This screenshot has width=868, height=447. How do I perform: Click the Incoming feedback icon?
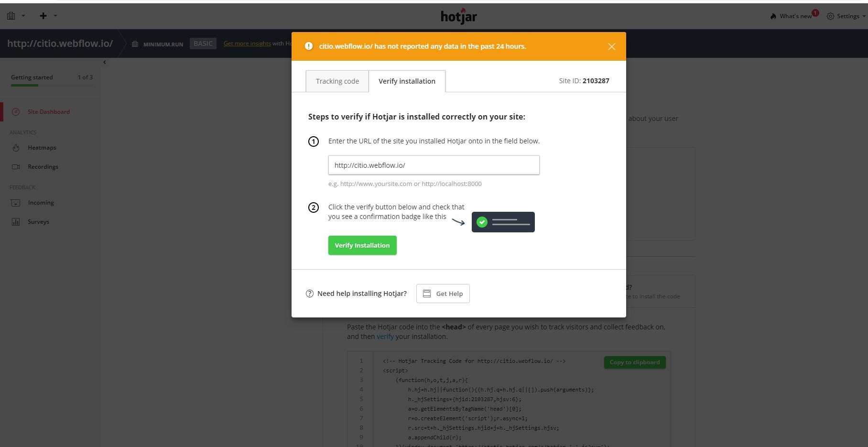point(16,203)
